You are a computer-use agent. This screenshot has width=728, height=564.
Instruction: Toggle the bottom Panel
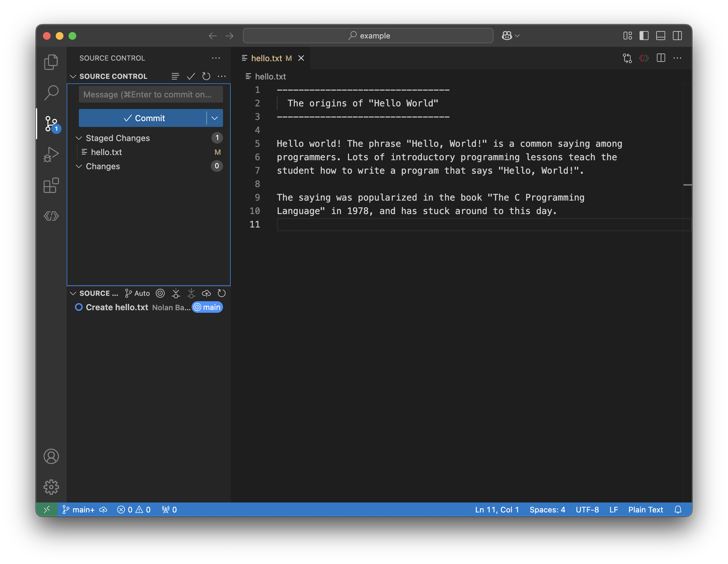[661, 36]
